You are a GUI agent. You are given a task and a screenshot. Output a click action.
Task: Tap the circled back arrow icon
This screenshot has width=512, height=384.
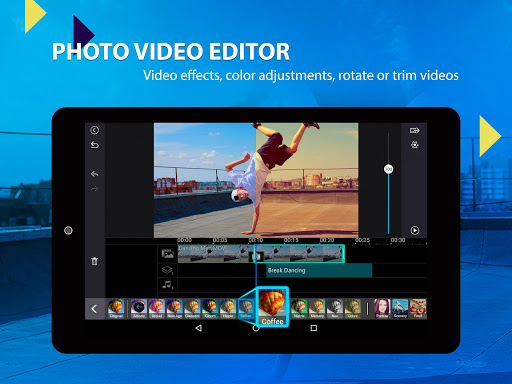(x=95, y=130)
